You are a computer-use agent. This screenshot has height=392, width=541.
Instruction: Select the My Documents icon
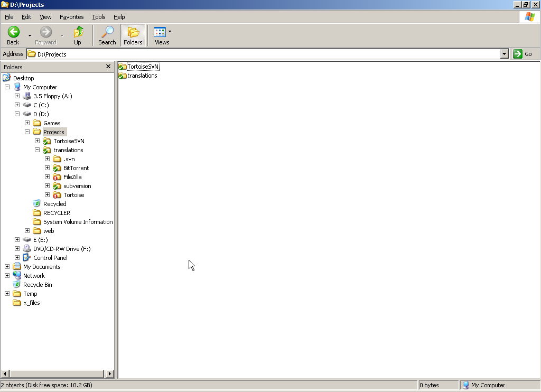[17, 266]
